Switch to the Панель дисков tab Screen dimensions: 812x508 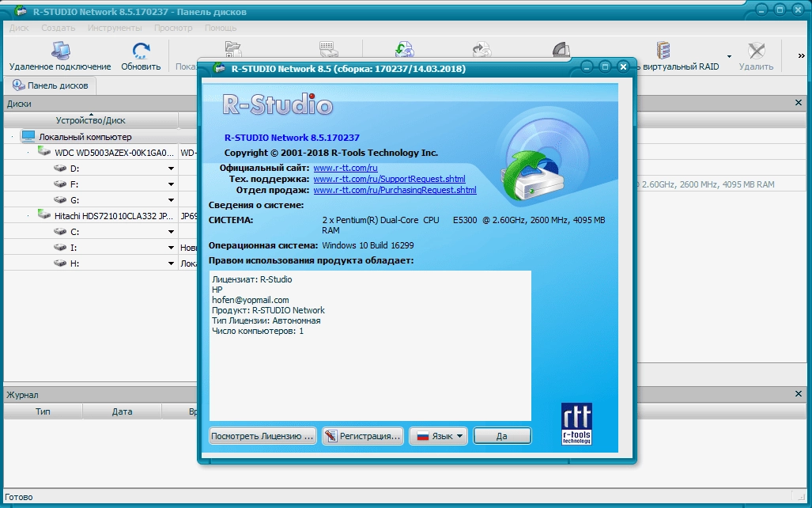(51, 85)
